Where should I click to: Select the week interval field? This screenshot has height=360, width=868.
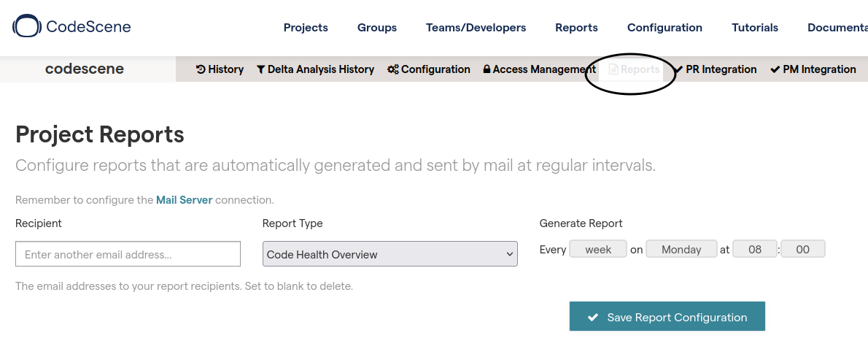598,249
